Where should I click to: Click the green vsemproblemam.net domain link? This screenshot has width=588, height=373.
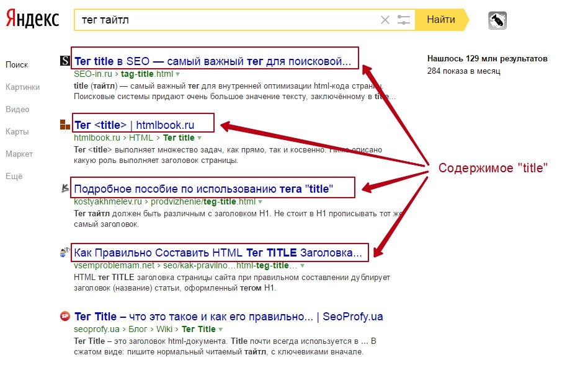pyautogui.click(x=114, y=266)
